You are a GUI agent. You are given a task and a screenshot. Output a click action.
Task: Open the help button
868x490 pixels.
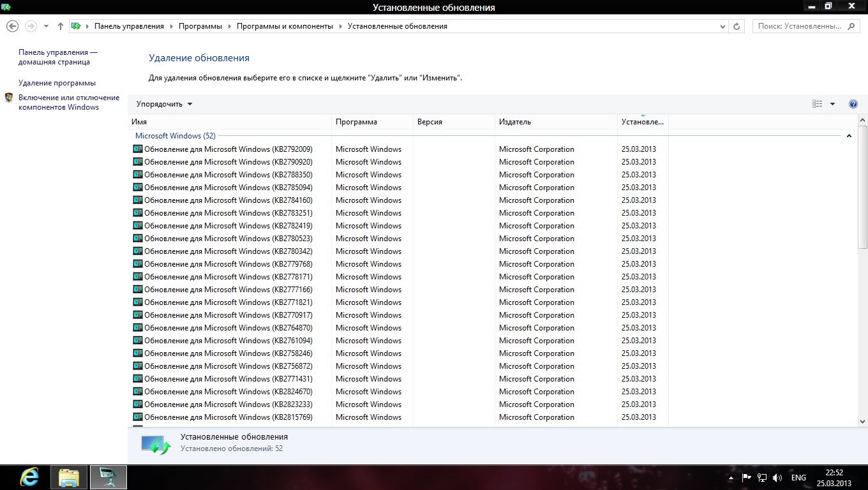(853, 104)
